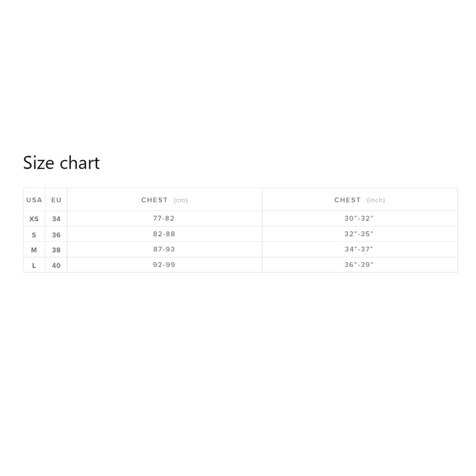Click the 36"-39" chest inch value
The height and width of the screenshot is (476, 476).
pos(359,265)
